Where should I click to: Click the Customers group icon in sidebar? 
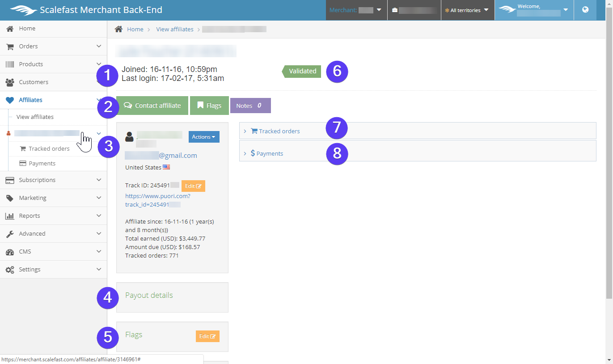pyautogui.click(x=9, y=82)
